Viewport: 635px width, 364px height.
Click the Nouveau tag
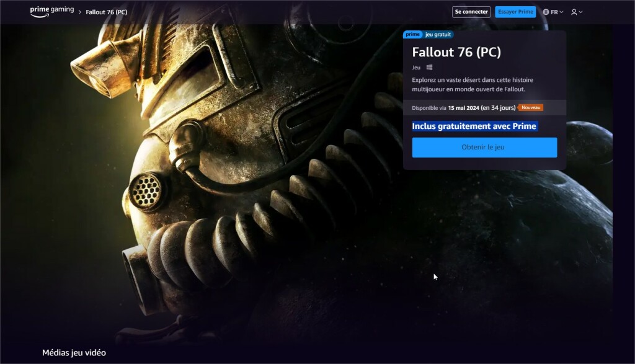531,108
